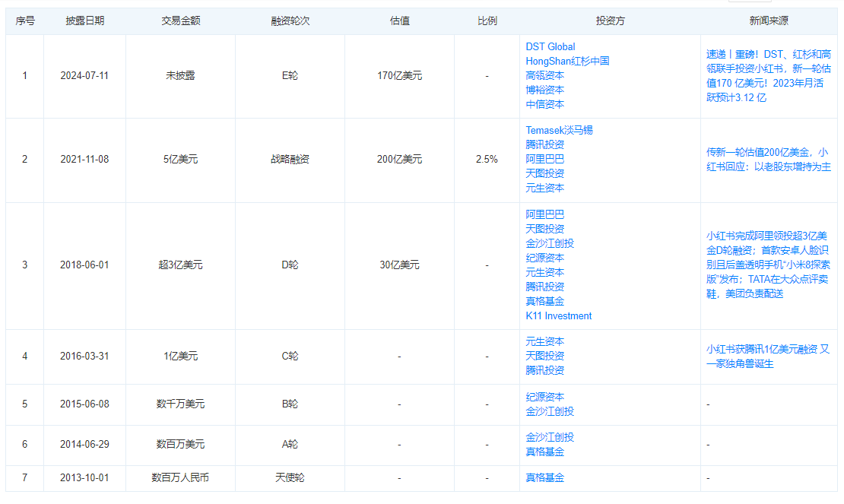The image size is (844, 504).
Task: Open 金沙江创投 in the A轮 row
Action: tap(550, 438)
